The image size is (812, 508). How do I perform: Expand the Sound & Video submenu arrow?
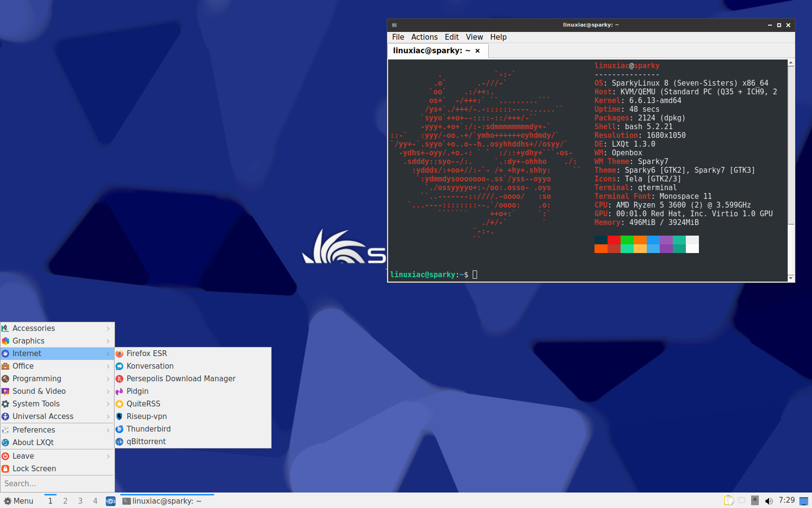click(x=108, y=391)
